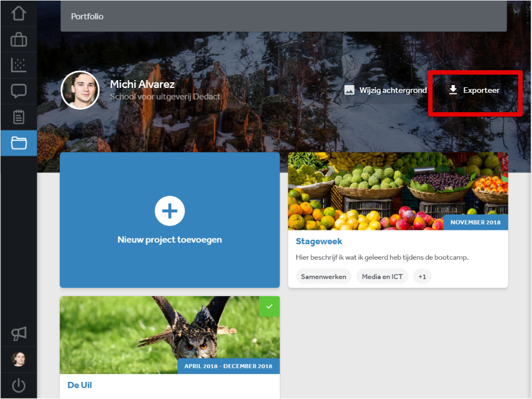
Task: Click the fruit market Stageweek thumbnail
Action: (x=398, y=191)
